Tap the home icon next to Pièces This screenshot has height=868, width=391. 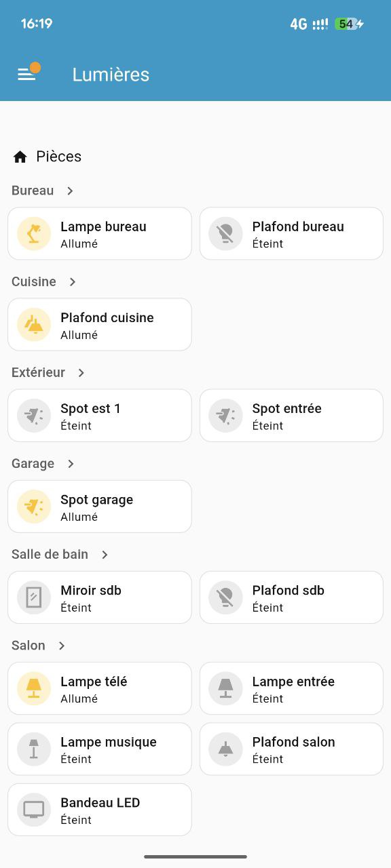[x=20, y=156]
